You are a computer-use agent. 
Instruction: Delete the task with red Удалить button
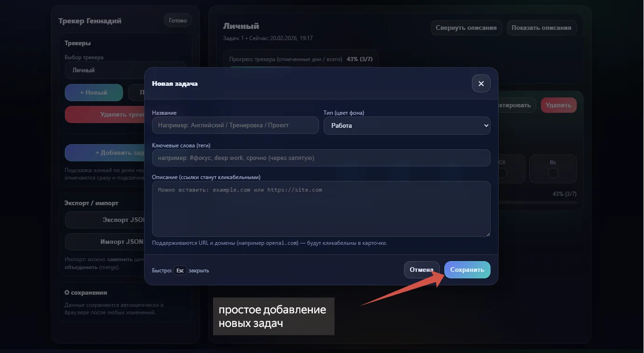click(x=559, y=105)
